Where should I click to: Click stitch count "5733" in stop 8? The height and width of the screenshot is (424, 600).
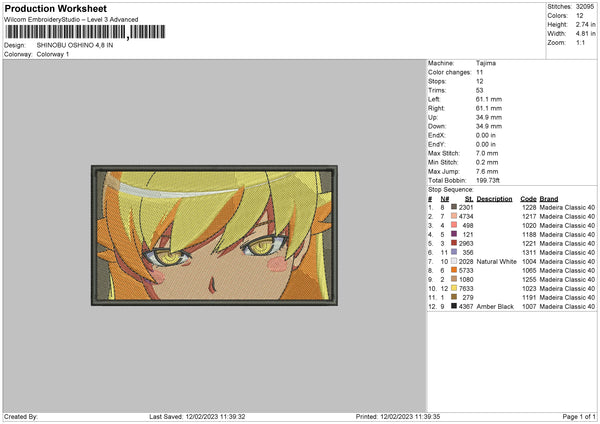coord(466,271)
